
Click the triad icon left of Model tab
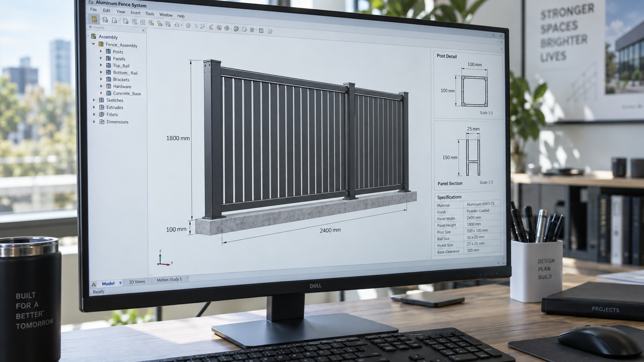point(94,284)
